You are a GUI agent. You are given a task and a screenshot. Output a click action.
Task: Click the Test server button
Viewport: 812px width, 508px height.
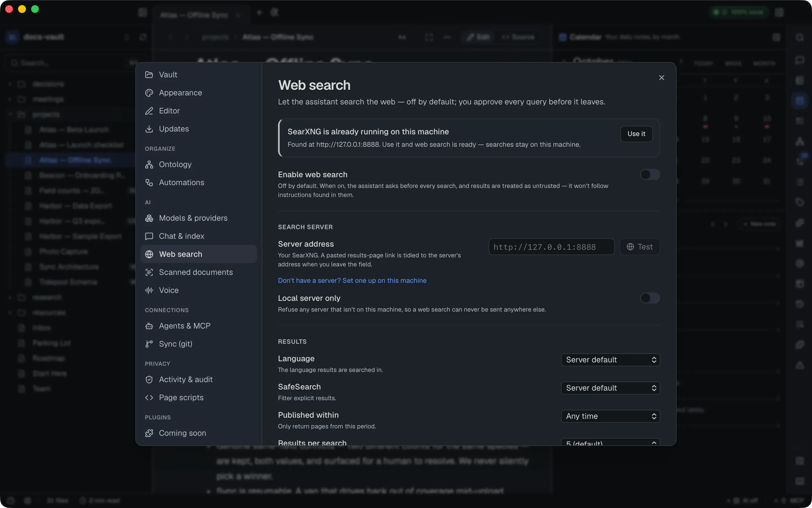coord(639,247)
